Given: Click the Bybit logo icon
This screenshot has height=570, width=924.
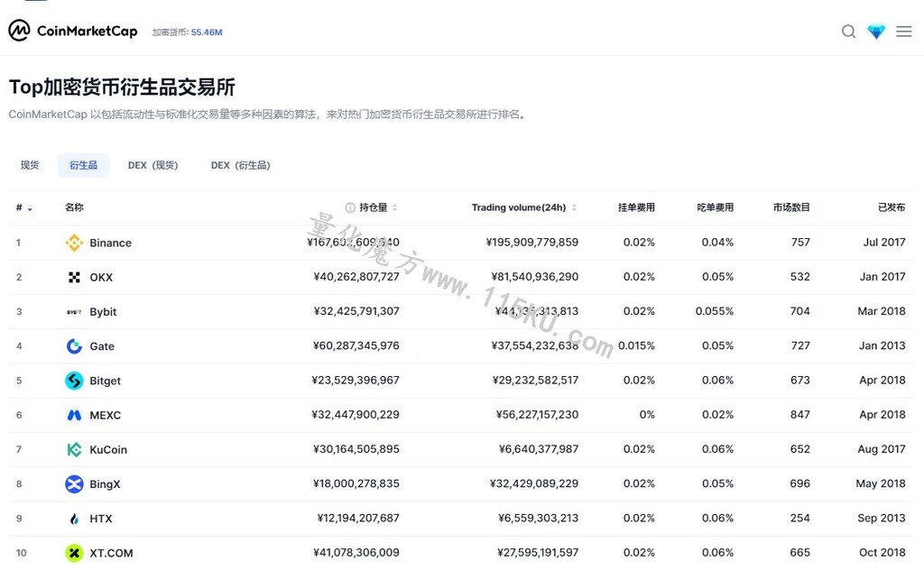Looking at the screenshot, I should (x=74, y=311).
